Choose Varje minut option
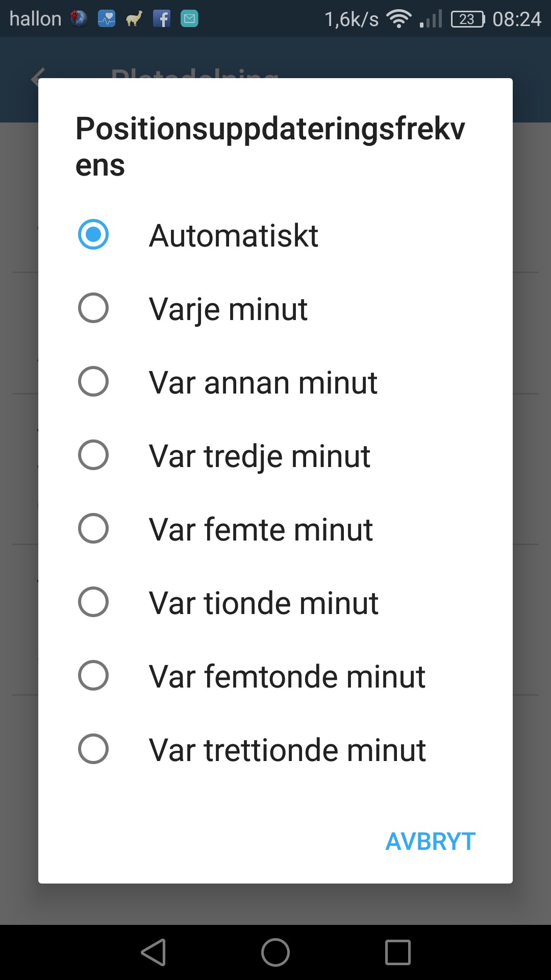 click(x=93, y=308)
